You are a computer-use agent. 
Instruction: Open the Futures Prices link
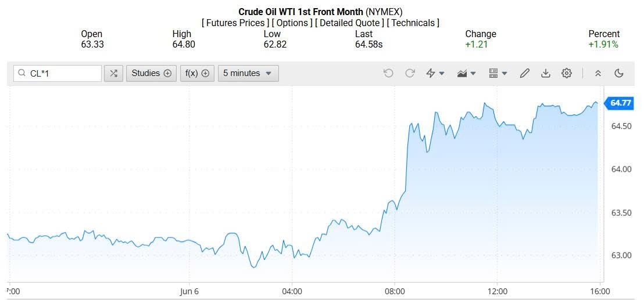tap(235, 23)
